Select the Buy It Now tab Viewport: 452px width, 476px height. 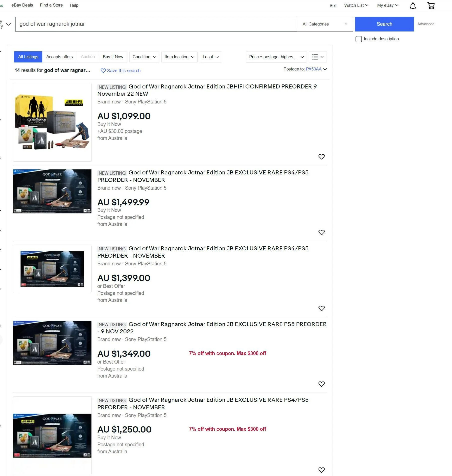tap(113, 57)
